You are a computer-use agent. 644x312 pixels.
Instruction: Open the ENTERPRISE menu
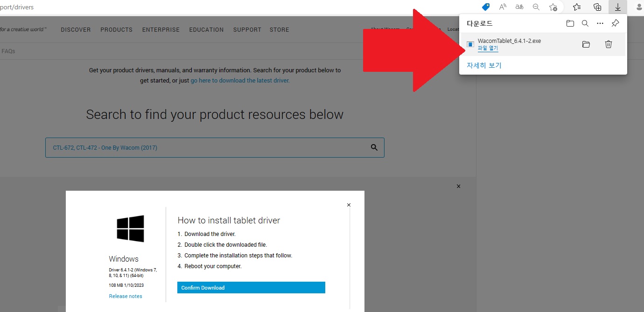click(x=161, y=29)
